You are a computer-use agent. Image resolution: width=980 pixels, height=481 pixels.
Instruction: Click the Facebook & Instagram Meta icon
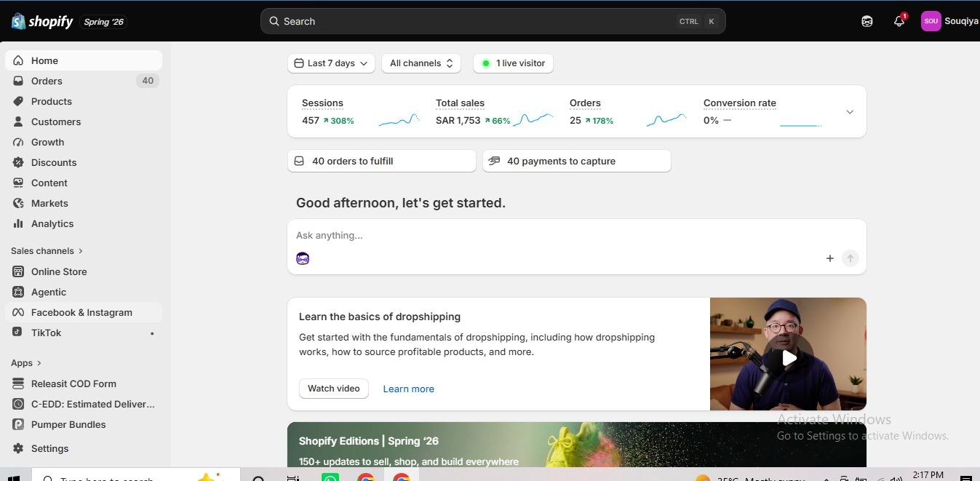(x=18, y=312)
